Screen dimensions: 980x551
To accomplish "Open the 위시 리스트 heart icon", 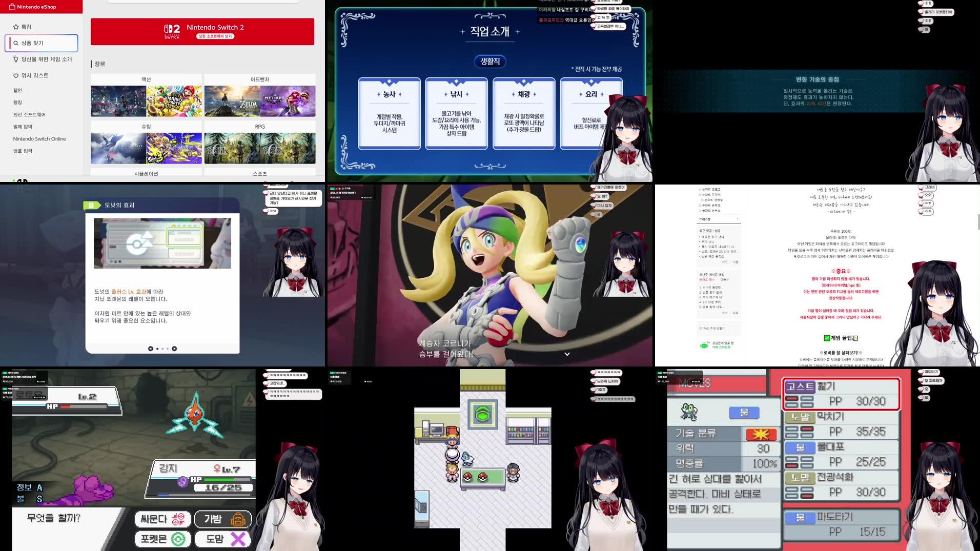I will tap(16, 75).
